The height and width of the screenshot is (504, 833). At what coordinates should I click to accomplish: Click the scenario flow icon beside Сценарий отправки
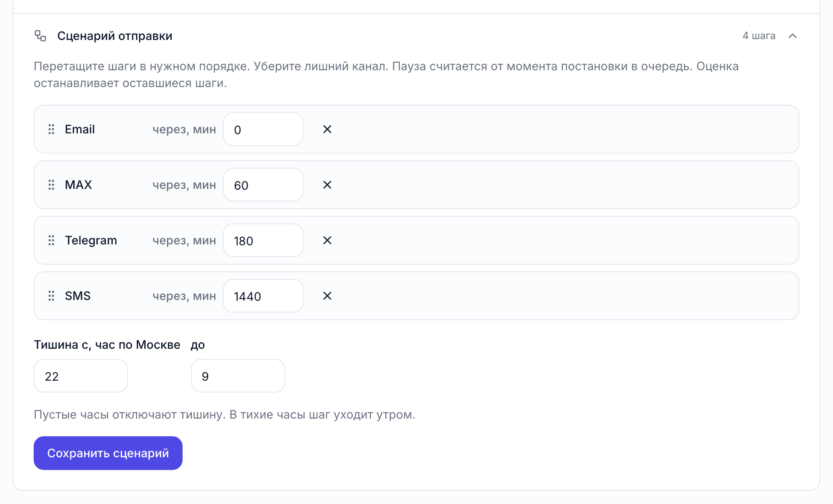(40, 36)
